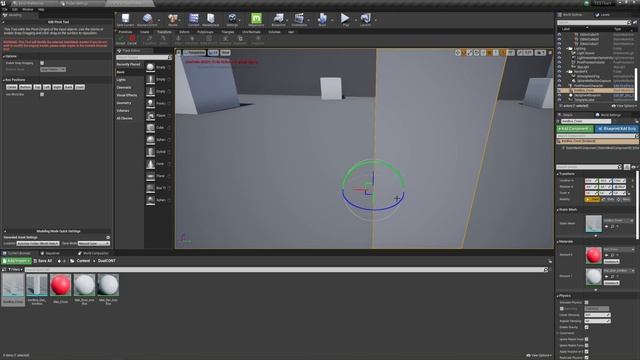Viewport: 640px width, 360px height.
Task: Select Cone in Place Actors list
Action: [158, 164]
